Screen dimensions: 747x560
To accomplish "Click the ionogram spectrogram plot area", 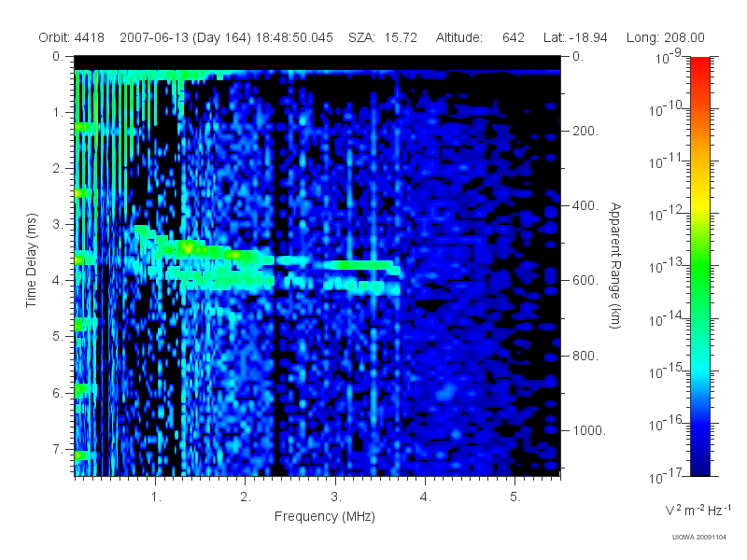I will click(x=317, y=266).
